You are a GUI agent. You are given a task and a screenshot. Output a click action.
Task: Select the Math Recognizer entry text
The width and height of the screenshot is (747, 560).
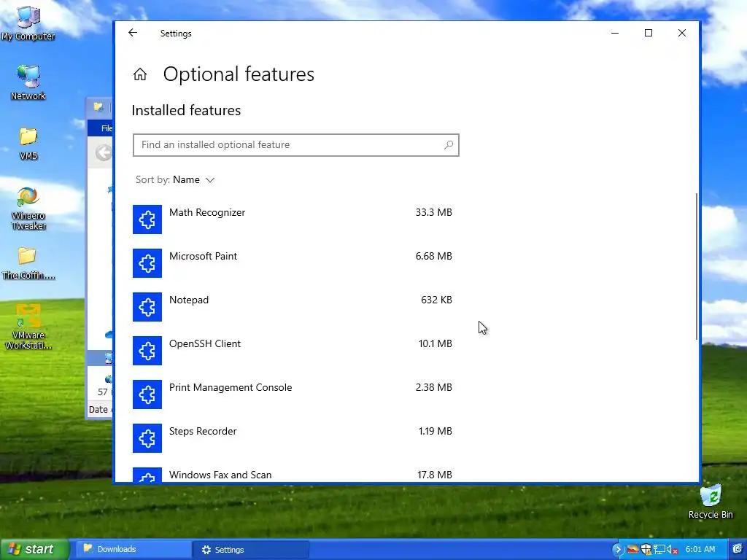click(207, 212)
